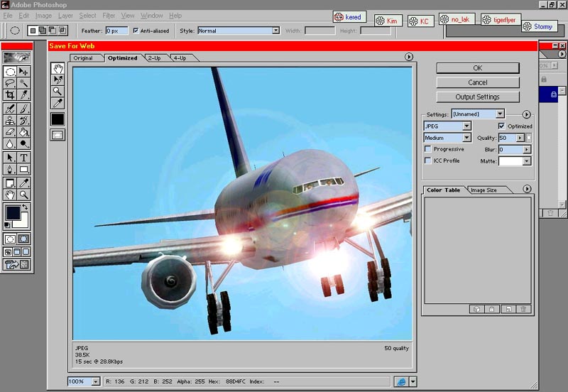
Task: Switch to the Image Size tab
Action: click(x=484, y=190)
